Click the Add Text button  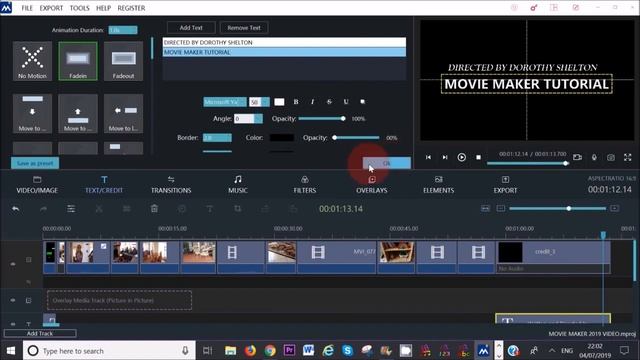191,28
